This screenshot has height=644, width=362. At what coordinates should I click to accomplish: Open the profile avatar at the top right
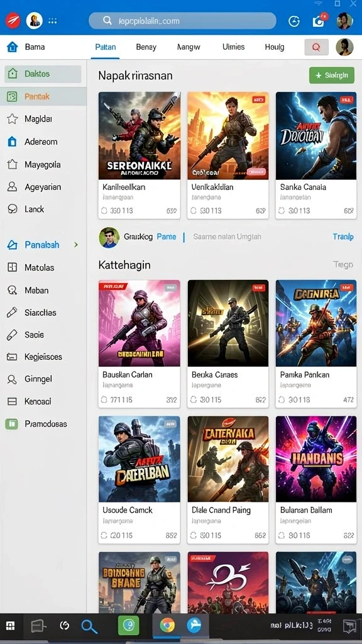point(345,21)
